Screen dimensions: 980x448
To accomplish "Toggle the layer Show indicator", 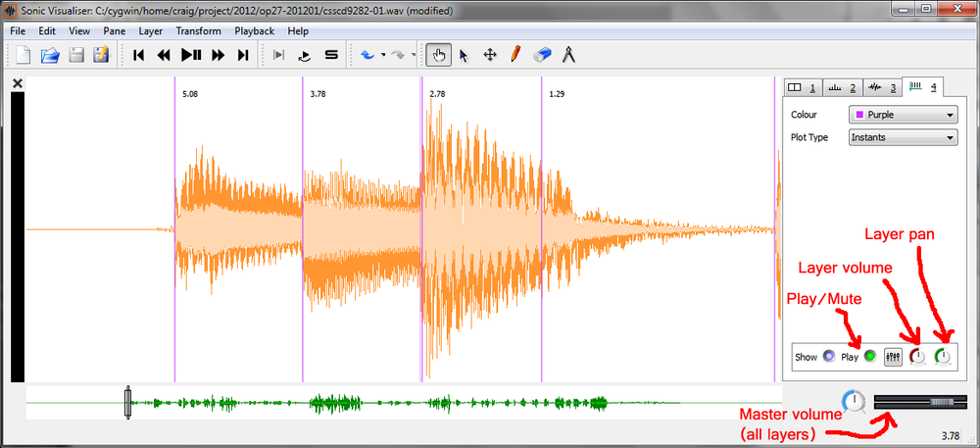I will (829, 358).
